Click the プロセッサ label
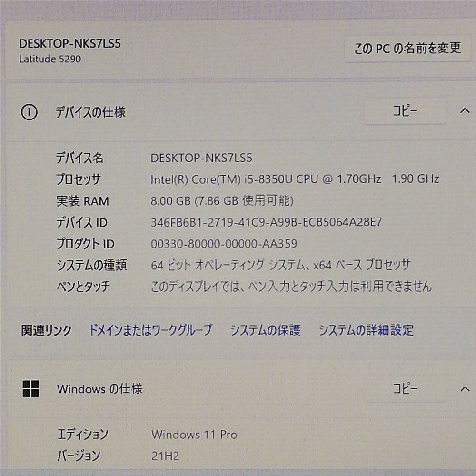 click(x=79, y=179)
